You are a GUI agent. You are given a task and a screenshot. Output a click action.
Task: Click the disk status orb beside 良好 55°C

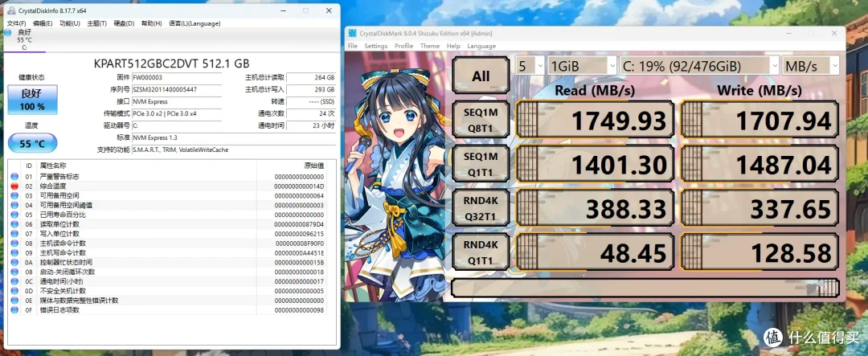coord(7,33)
